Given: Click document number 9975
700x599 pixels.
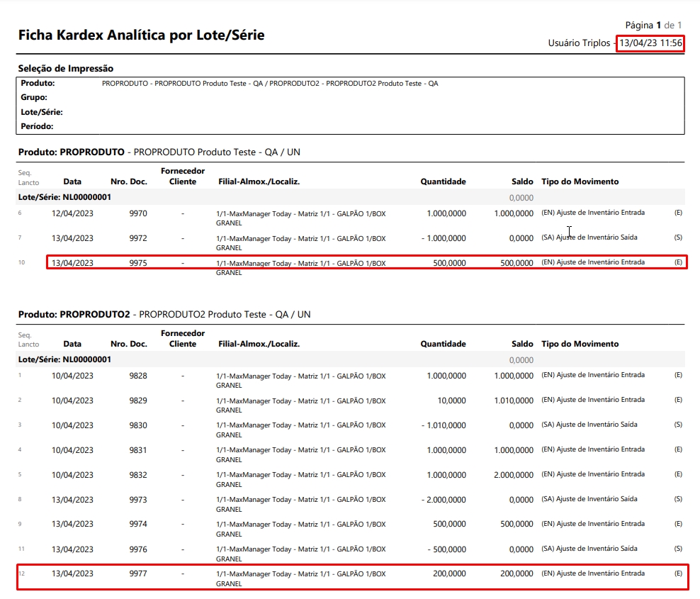Looking at the screenshot, I should [x=138, y=263].
